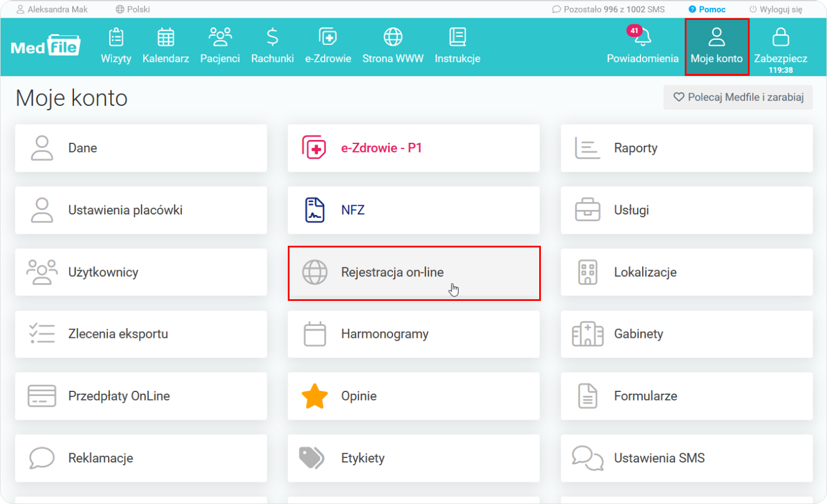Click the NFZ document icon

[x=315, y=210]
